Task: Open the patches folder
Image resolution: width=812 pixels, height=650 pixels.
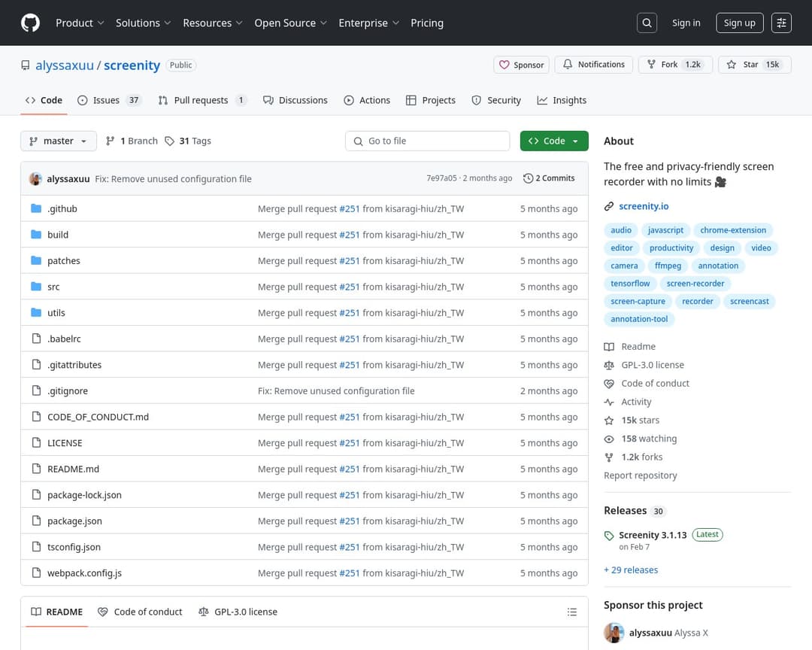Action: [x=64, y=261]
